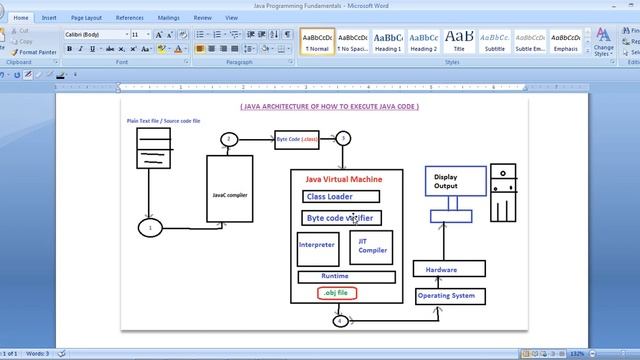Toggle Show/Hide paragraph marks

[288, 35]
